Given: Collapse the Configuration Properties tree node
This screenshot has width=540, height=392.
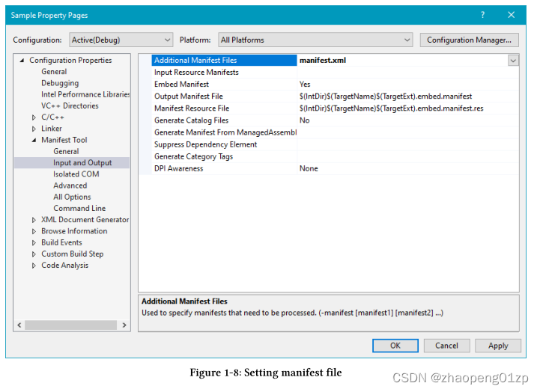Looking at the screenshot, I should (x=22, y=60).
